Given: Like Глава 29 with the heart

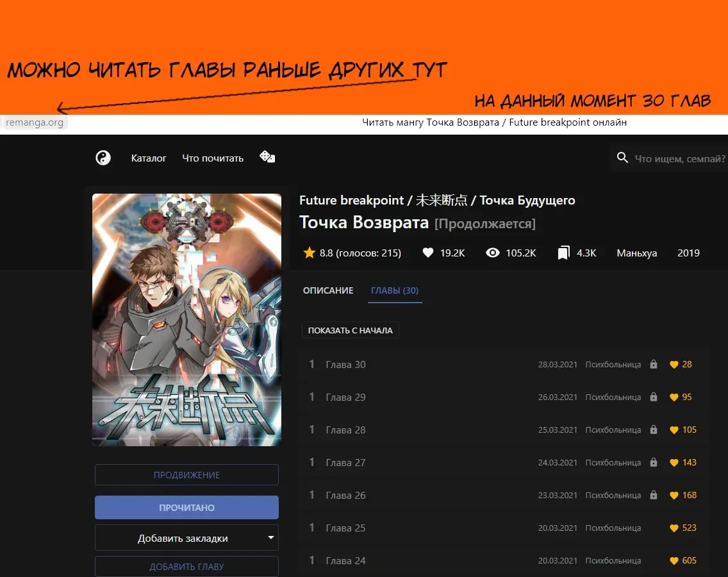Looking at the screenshot, I should (x=674, y=397).
